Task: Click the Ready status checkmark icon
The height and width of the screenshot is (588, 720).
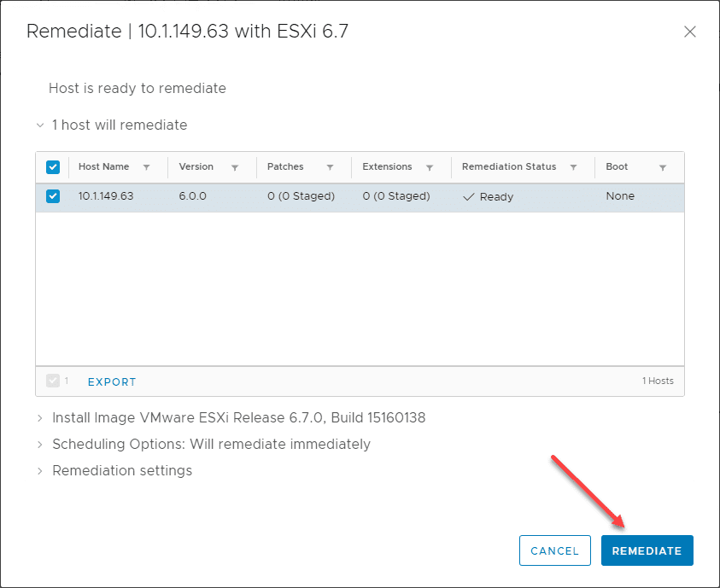Action: [x=469, y=196]
